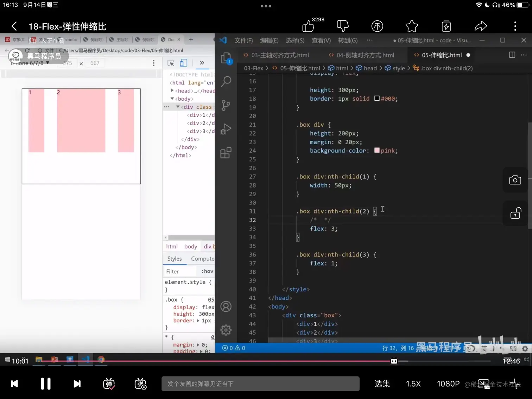Switch to 03-主轴对齐方式.html tab
Screen dimensions: 532x399
(x=276, y=55)
